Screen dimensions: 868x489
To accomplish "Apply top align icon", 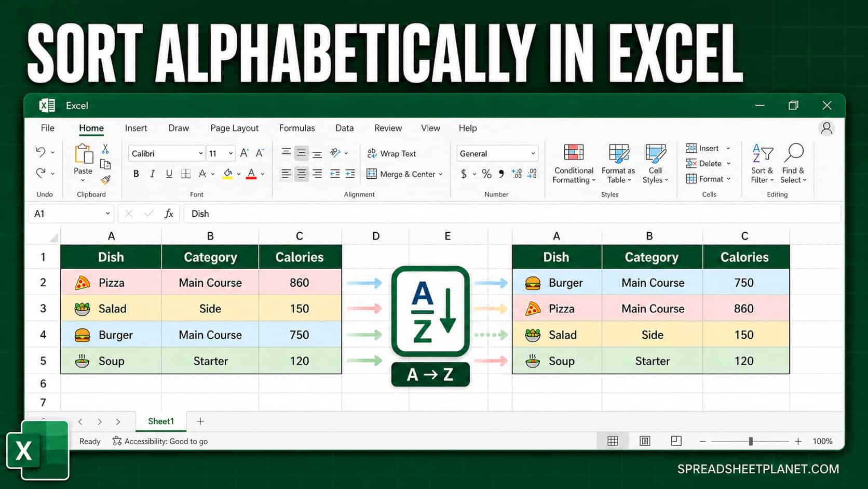I will click(x=286, y=153).
